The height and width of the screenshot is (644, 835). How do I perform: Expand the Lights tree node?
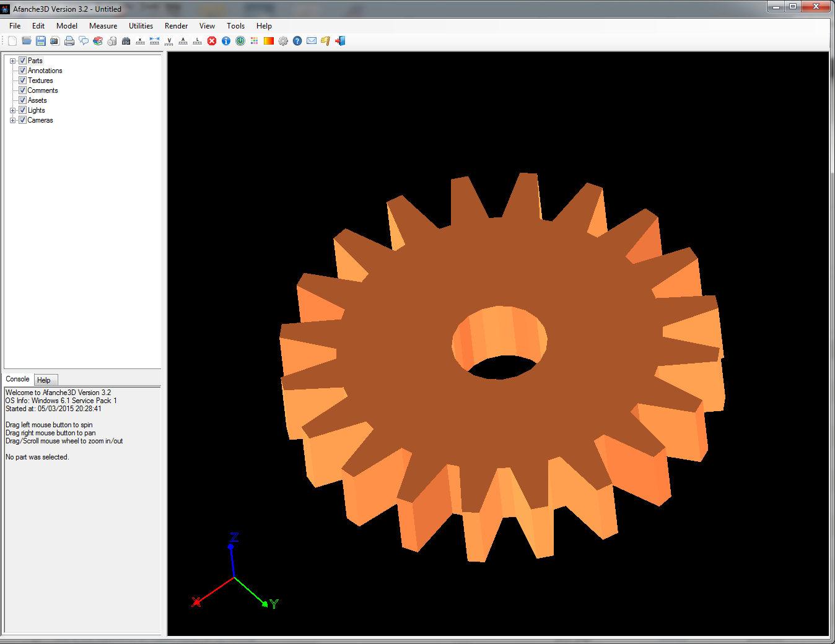(x=12, y=110)
